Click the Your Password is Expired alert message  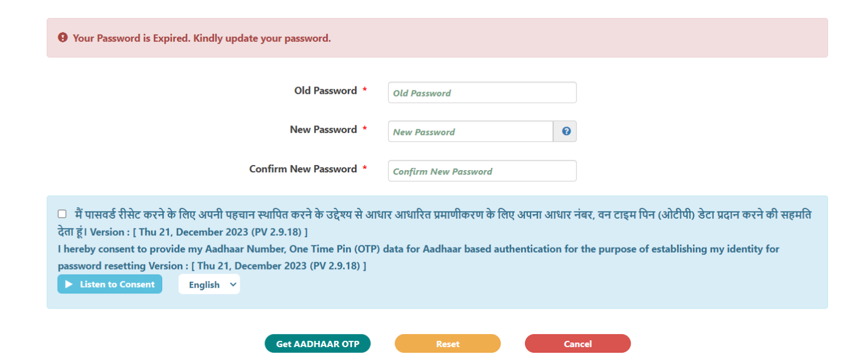tap(203, 38)
